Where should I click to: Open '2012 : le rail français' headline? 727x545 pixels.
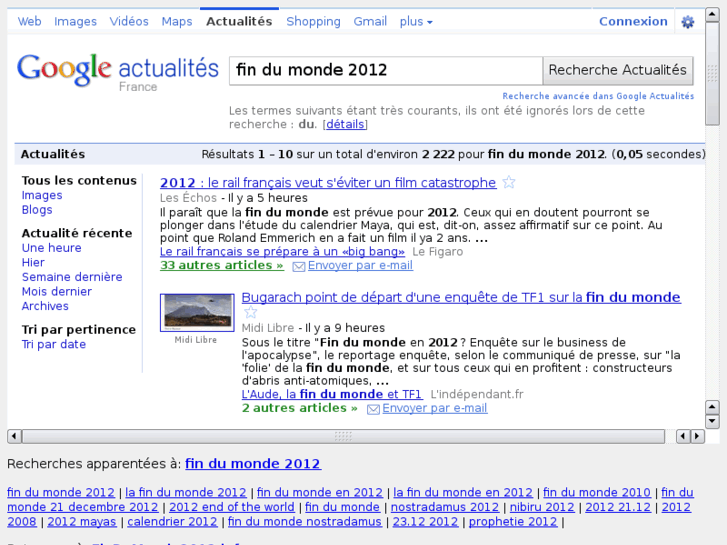pyautogui.click(x=328, y=183)
